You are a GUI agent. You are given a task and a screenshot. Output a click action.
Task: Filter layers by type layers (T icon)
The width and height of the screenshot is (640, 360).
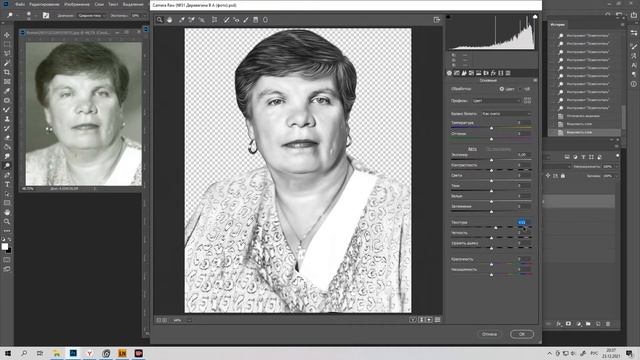(583, 157)
